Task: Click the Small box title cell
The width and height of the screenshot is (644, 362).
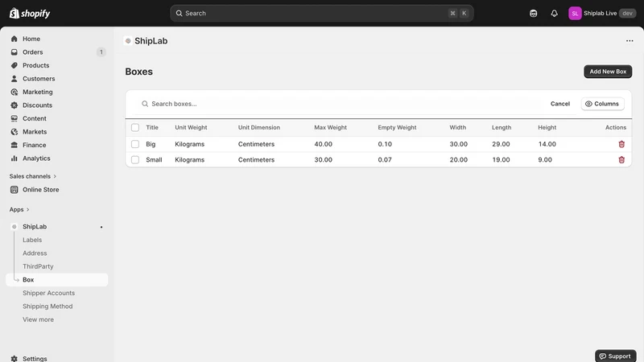Action: coord(154,159)
